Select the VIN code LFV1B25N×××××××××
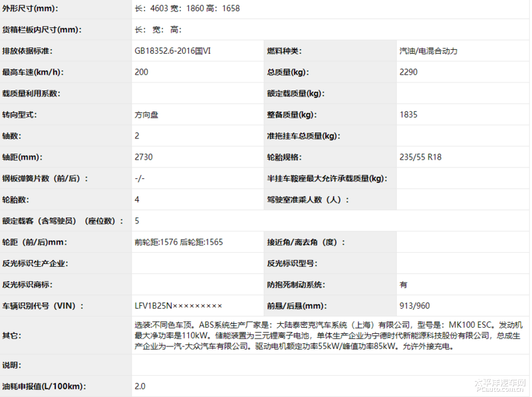The image size is (532, 397). click(178, 306)
